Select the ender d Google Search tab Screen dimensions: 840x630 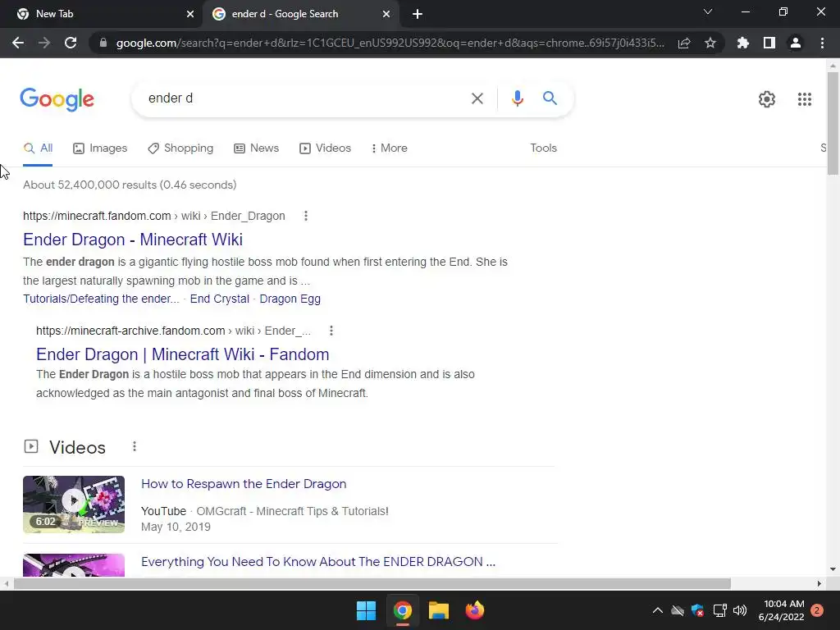pyautogui.click(x=300, y=14)
